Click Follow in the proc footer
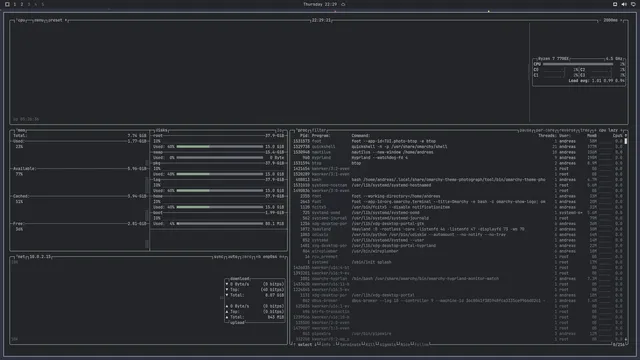This screenshot has height=360, width=640. coord(422,344)
